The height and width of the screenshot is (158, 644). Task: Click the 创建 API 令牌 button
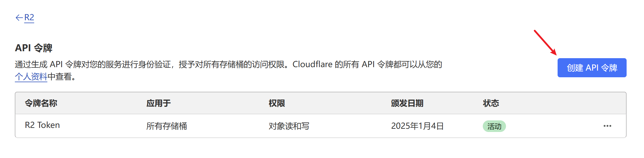592,68
